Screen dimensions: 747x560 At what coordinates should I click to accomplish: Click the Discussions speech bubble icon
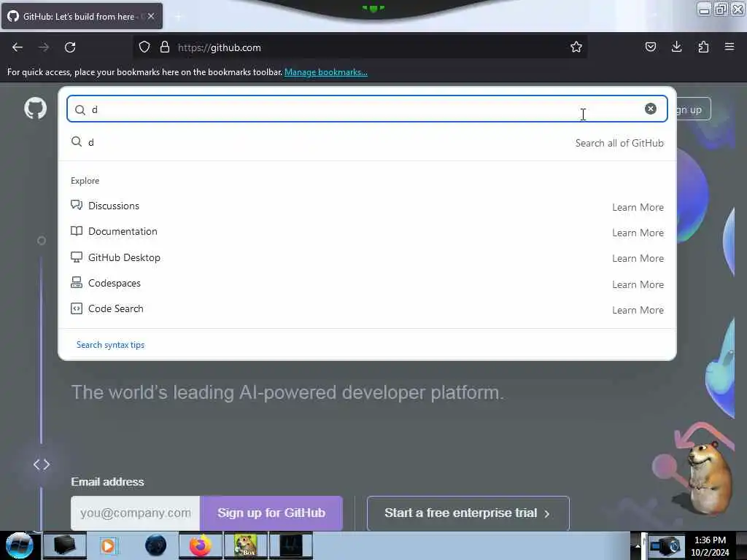pyautogui.click(x=76, y=205)
